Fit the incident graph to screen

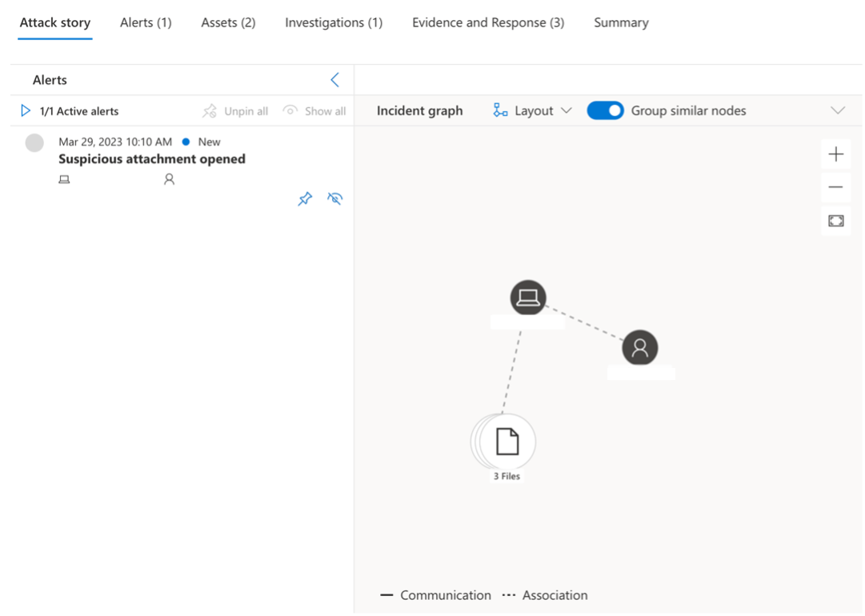point(835,221)
